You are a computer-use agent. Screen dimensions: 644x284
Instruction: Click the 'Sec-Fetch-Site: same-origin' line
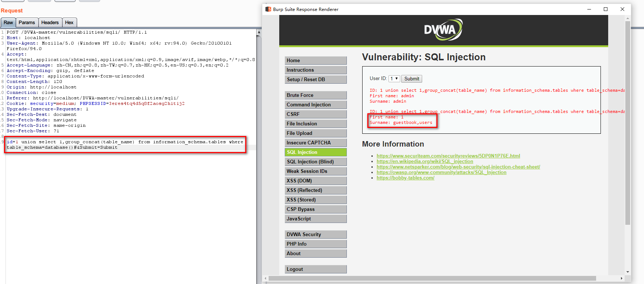point(46,125)
